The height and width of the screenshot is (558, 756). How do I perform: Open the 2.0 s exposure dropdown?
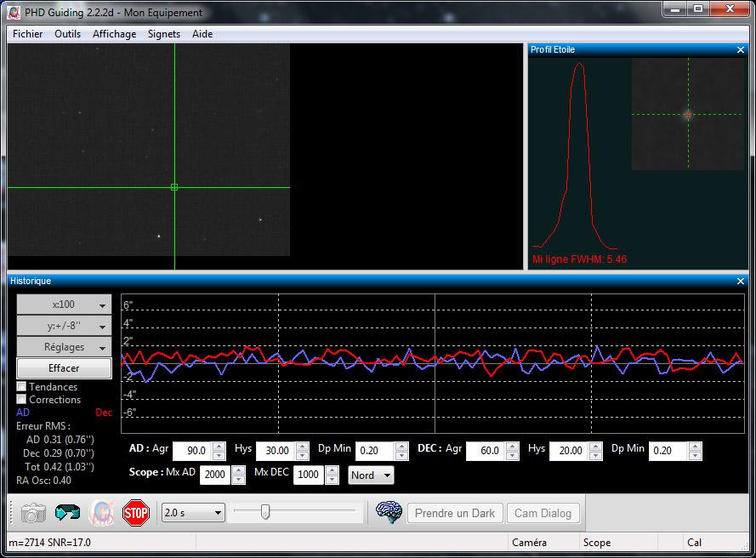tap(193, 513)
